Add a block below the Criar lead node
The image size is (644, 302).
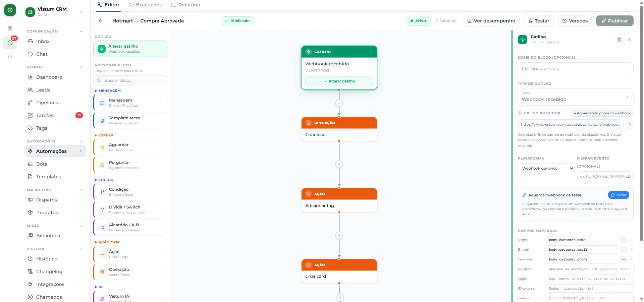click(339, 164)
